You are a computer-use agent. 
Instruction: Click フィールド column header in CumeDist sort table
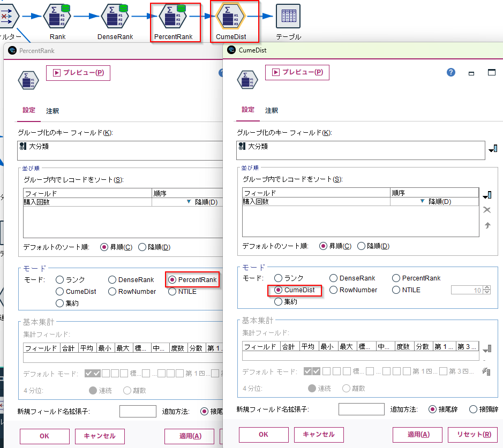316,193
